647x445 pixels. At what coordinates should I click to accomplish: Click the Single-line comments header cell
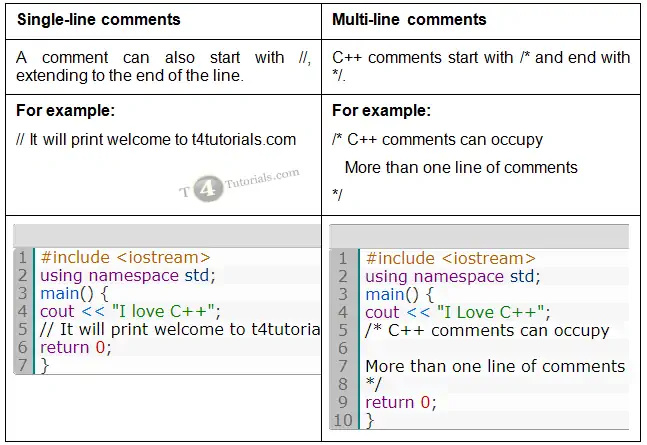[x=163, y=21]
